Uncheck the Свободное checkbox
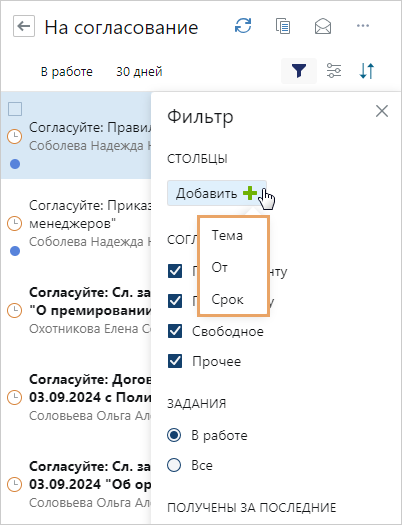The width and height of the screenshot is (402, 525). pyautogui.click(x=175, y=331)
